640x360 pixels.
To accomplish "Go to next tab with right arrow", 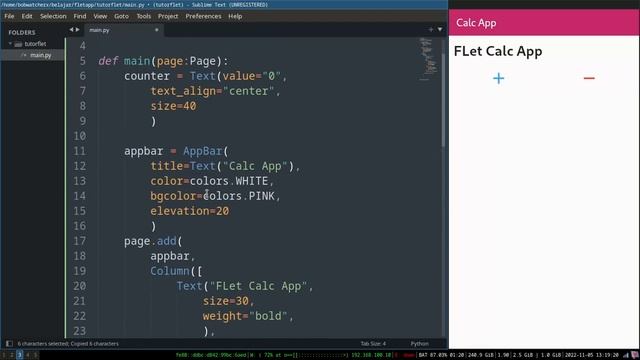I will click(x=78, y=30).
